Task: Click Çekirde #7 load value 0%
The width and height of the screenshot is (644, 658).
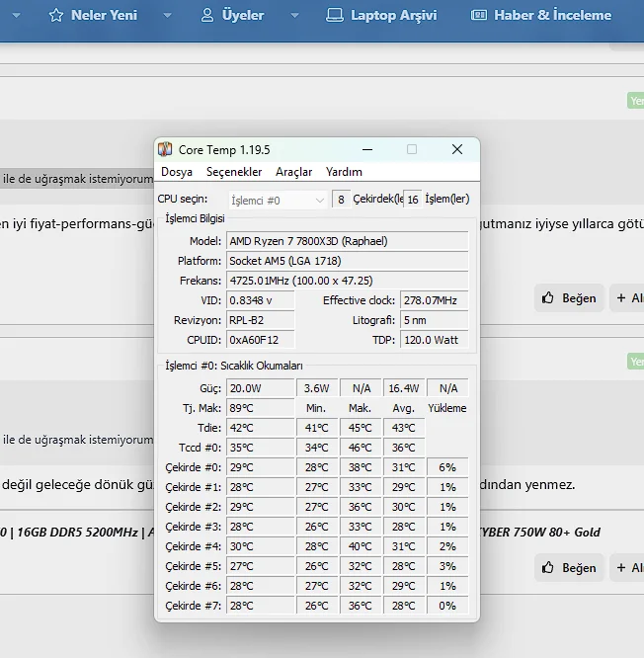Action: click(x=447, y=606)
